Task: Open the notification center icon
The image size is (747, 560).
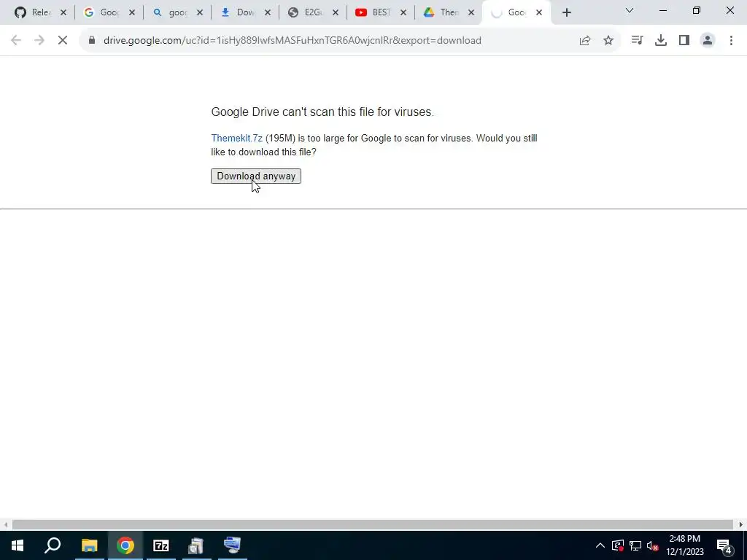Action: (x=724, y=545)
